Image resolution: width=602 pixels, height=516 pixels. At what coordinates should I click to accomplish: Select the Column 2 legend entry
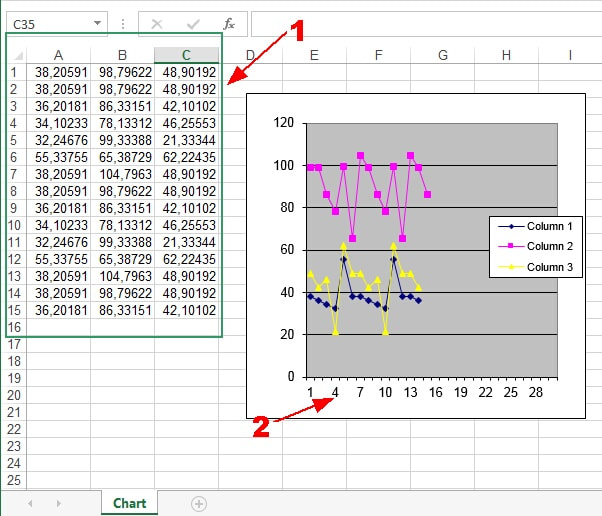(x=535, y=246)
